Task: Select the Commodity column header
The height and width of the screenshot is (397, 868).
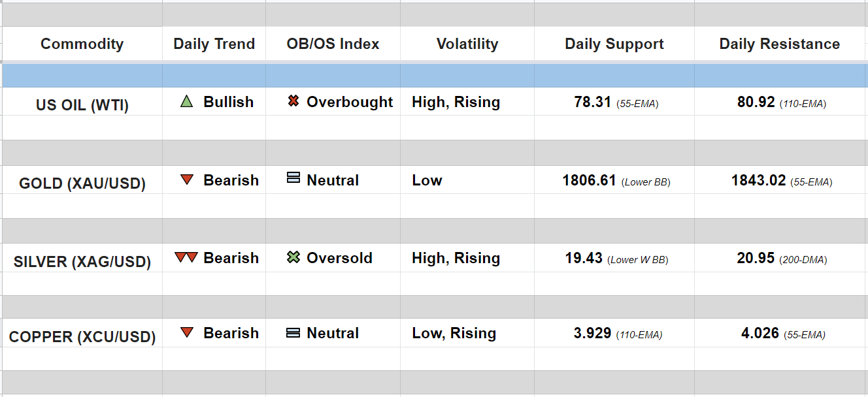Action: click(82, 44)
